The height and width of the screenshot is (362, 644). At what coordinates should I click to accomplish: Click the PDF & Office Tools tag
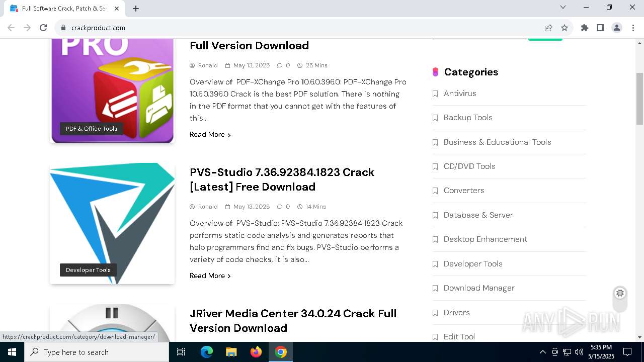92,129
